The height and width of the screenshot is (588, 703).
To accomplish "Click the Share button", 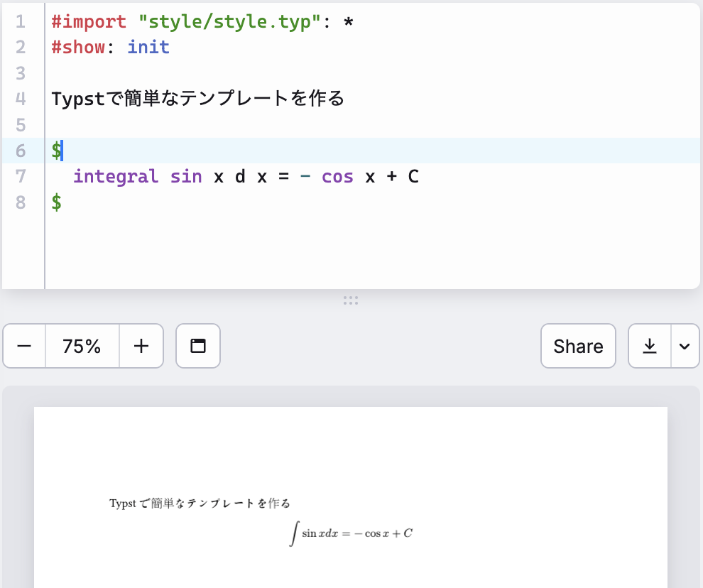I will coord(577,346).
